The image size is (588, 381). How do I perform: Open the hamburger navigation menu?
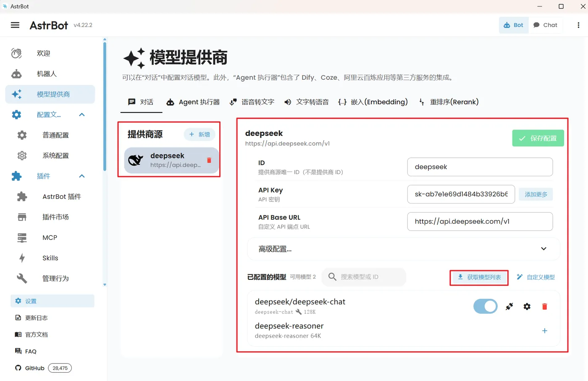pos(15,25)
